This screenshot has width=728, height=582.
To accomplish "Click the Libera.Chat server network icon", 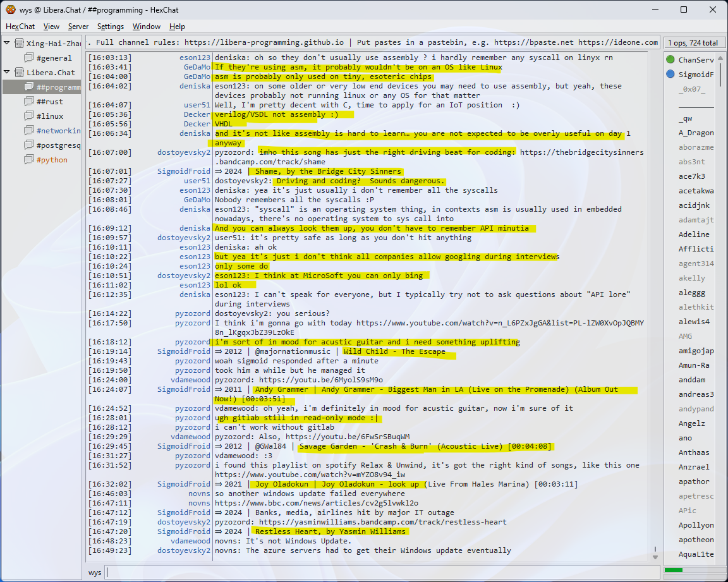I will 18,73.
